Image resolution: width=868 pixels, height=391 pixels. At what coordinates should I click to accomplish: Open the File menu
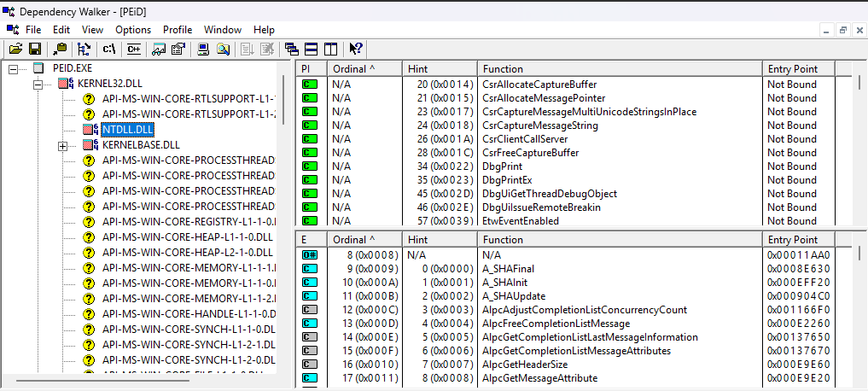point(33,30)
